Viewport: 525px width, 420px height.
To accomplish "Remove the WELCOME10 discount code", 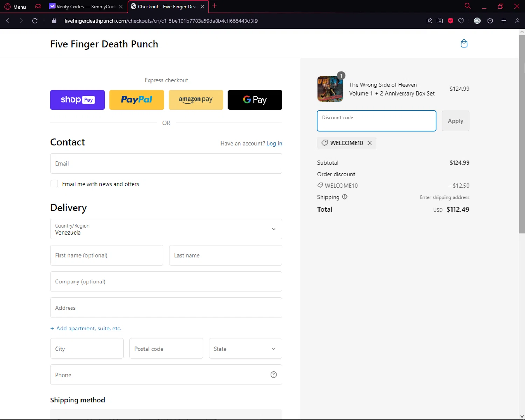I will (370, 143).
